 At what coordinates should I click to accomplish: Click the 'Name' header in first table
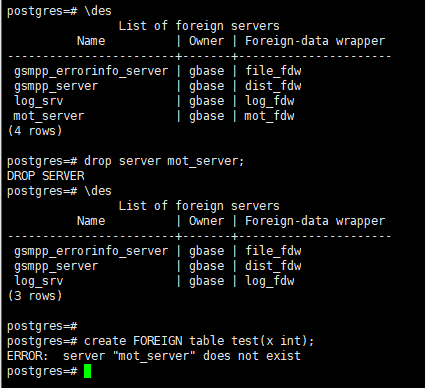click(91, 41)
